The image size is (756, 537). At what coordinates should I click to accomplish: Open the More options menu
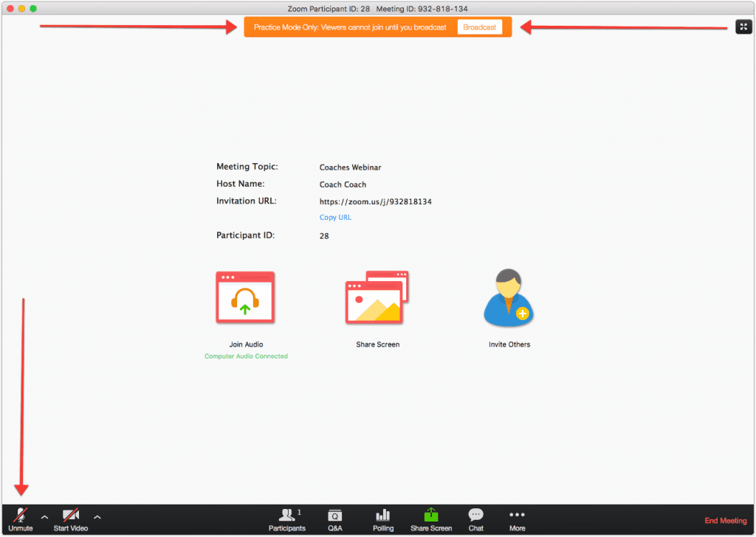[518, 519]
